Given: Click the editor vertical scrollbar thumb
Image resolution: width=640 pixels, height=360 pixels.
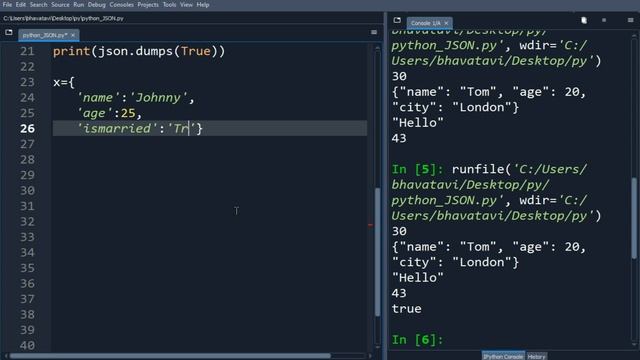Looking at the screenshot, I should click(378, 251).
